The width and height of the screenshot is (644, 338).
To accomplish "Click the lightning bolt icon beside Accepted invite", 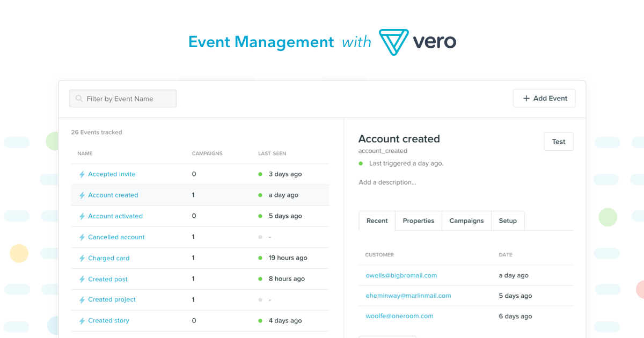I will tap(82, 174).
